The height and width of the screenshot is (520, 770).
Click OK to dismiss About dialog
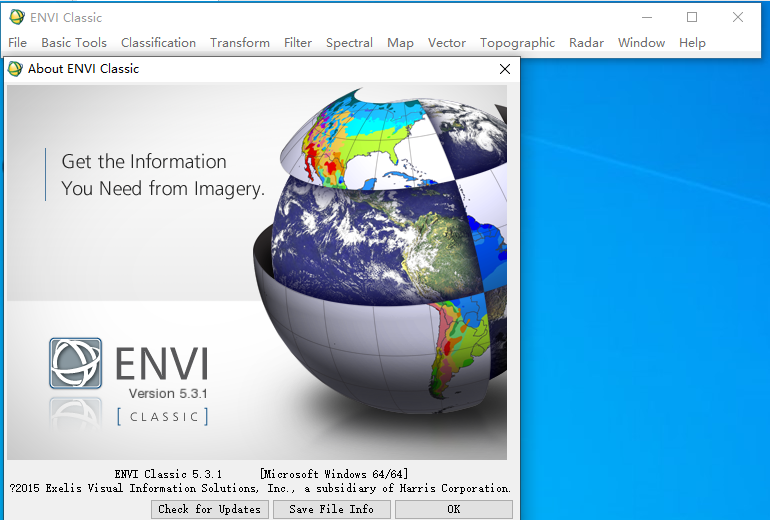(x=454, y=509)
